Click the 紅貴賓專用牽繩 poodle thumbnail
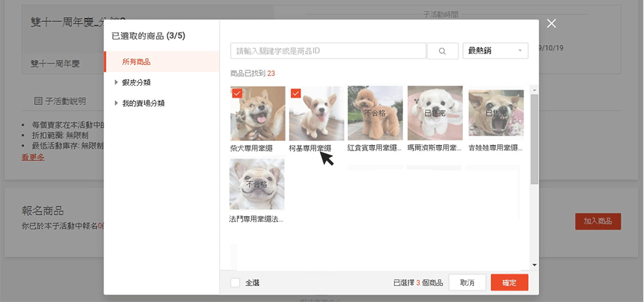Image resolution: width=644 pixels, height=302 pixels. pyautogui.click(x=375, y=113)
